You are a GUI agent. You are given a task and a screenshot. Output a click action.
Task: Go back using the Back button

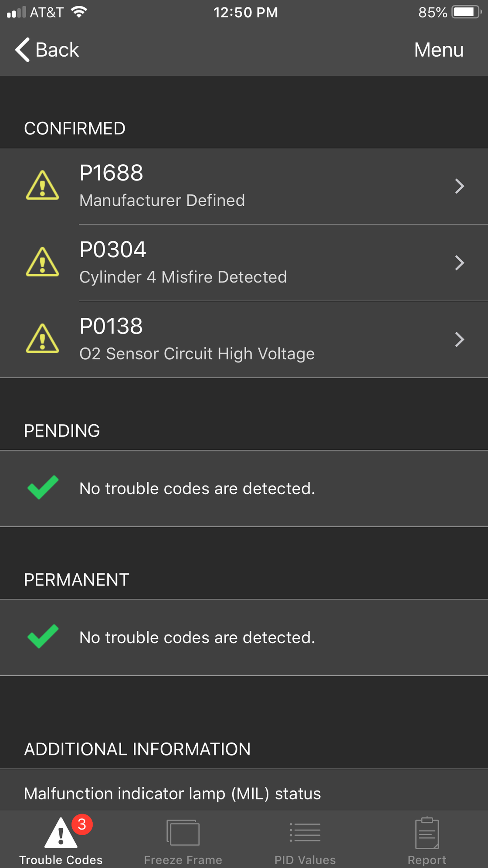point(47,50)
